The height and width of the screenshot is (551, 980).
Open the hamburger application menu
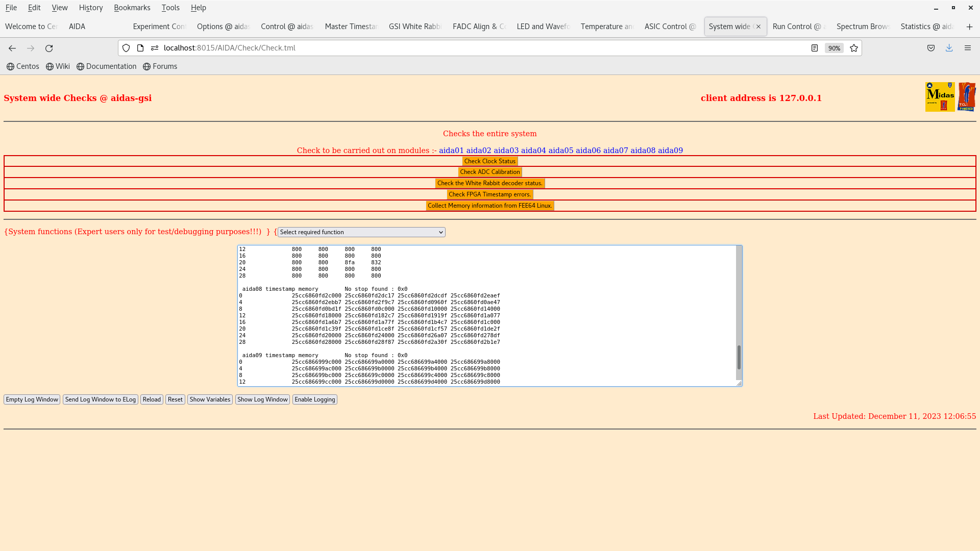968,48
